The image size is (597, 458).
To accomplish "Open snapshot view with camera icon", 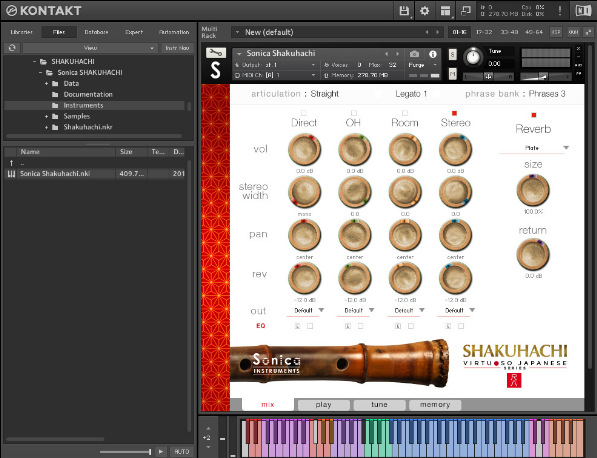I will pyautogui.click(x=414, y=54).
